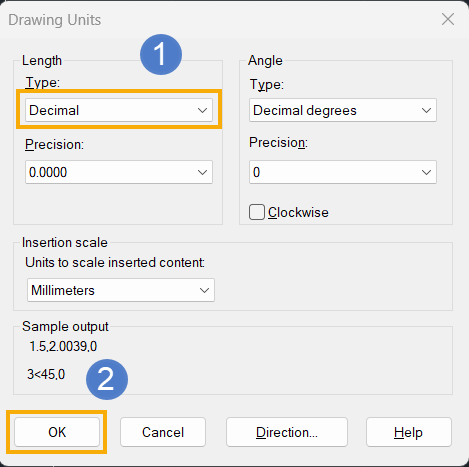Screen dimensions: 469x467
Task: Open the Length Type dropdown showing Decimal
Action: click(x=119, y=110)
